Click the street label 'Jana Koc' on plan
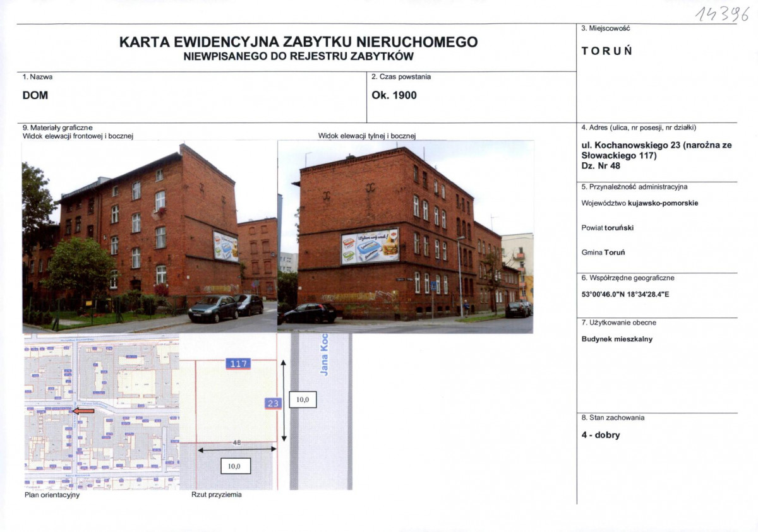The height and width of the screenshot is (532, 758). [324, 355]
